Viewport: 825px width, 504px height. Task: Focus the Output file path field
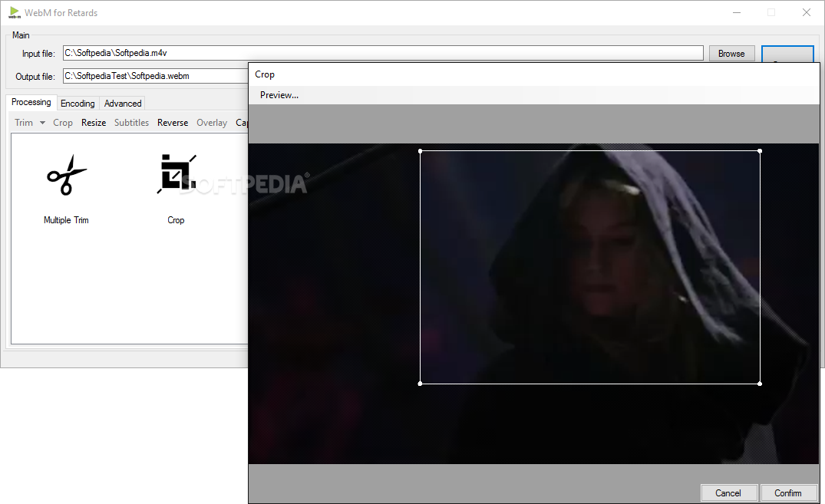click(x=156, y=76)
